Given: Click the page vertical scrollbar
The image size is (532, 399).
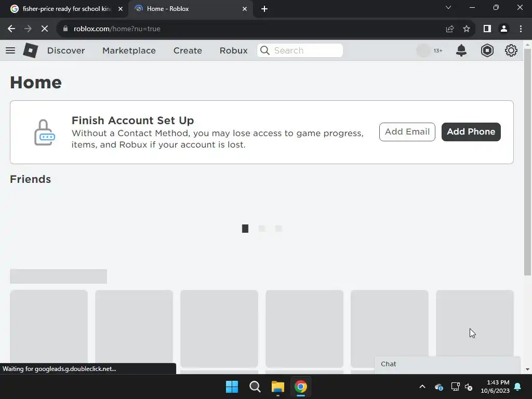Looking at the screenshot, I should pyautogui.click(x=528, y=162).
